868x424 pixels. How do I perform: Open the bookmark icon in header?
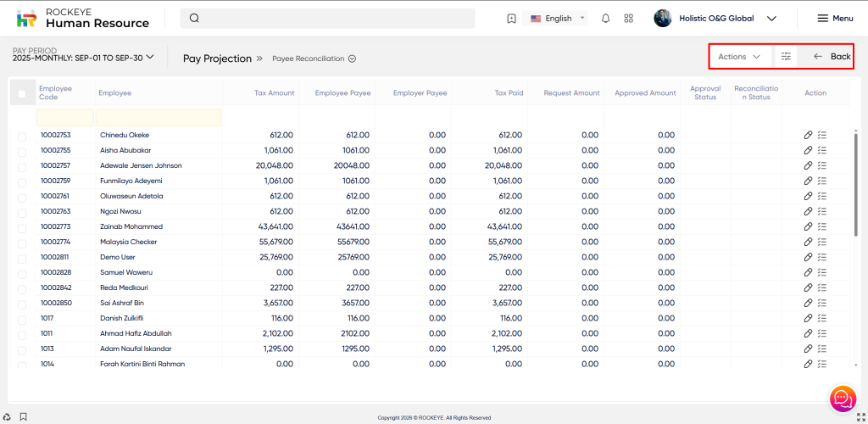[x=511, y=19]
